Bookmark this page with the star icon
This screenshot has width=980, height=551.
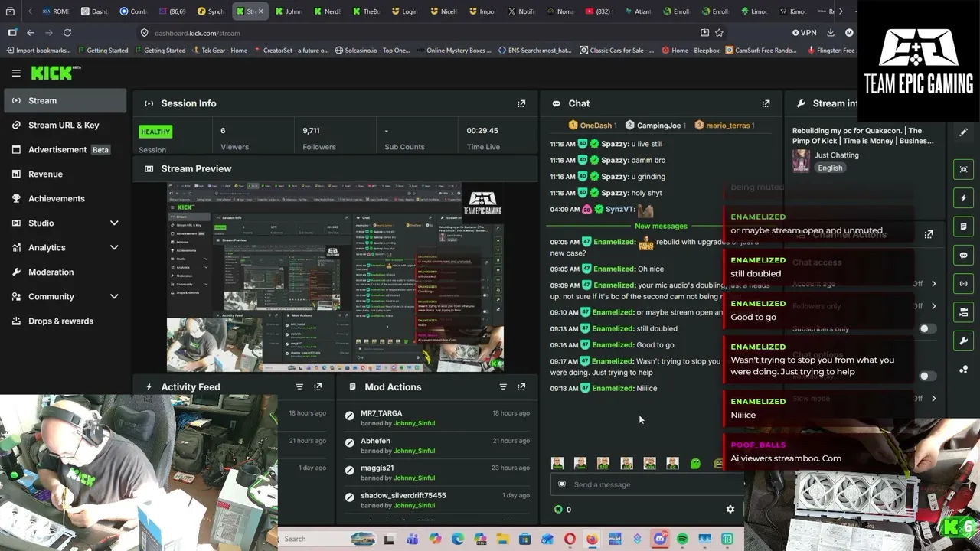coord(719,33)
